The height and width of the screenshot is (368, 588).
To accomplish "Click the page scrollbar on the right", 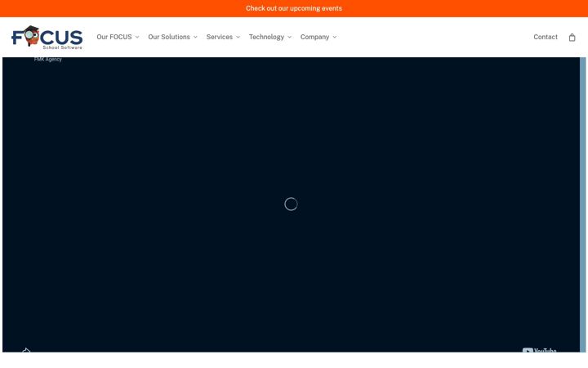I will pos(583,204).
